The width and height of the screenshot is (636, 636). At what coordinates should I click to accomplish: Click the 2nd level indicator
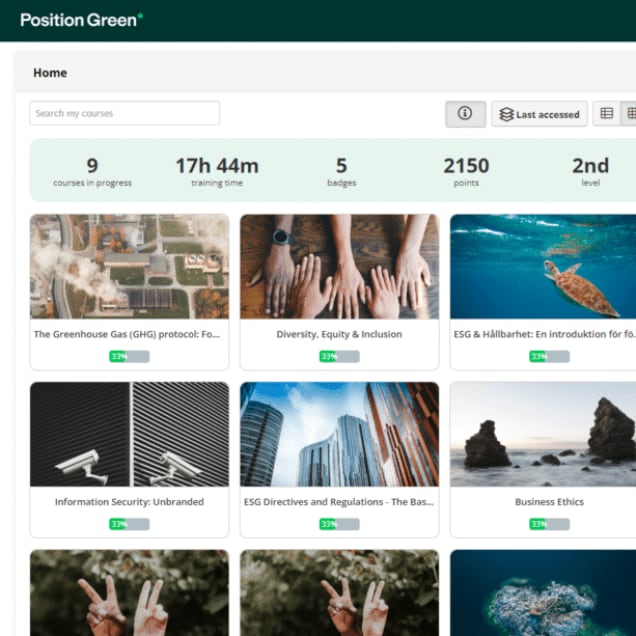[x=590, y=170]
